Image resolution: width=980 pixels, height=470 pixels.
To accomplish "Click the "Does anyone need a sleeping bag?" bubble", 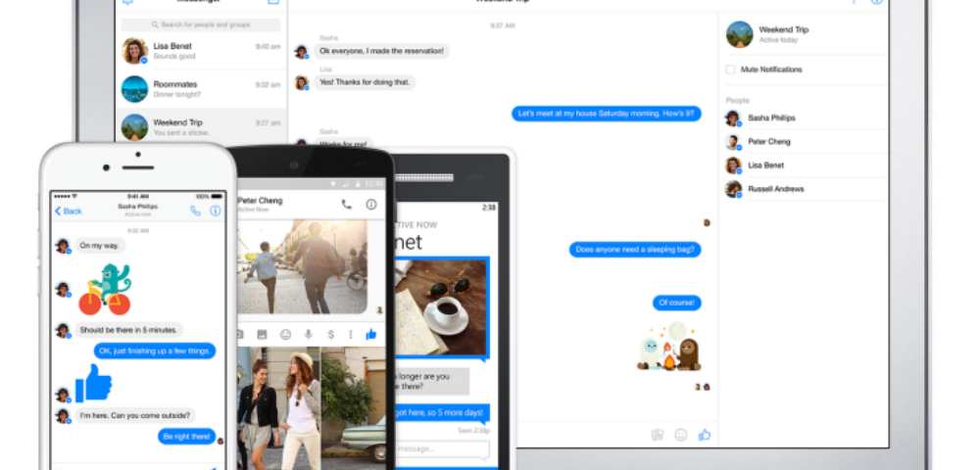I will (x=635, y=250).
